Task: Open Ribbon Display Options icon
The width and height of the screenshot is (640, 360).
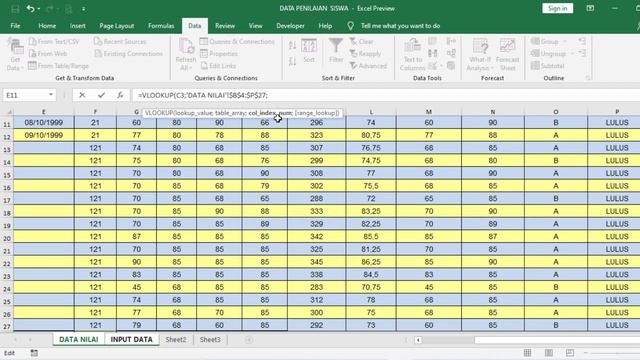Action: pos(590,8)
